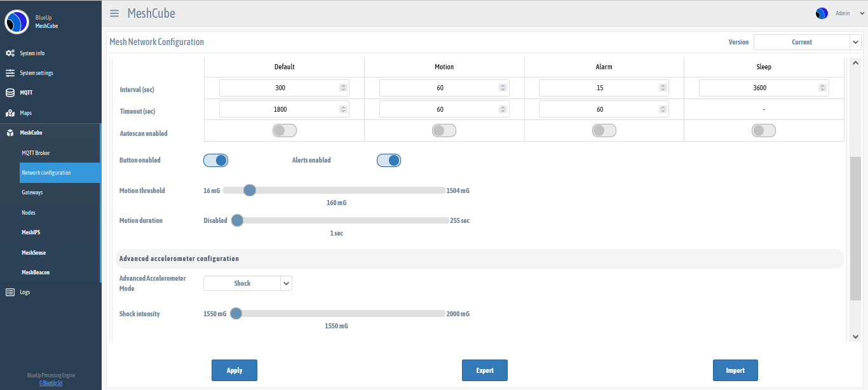The image size is (868, 390).
Task: Click the Export button
Action: tap(485, 370)
